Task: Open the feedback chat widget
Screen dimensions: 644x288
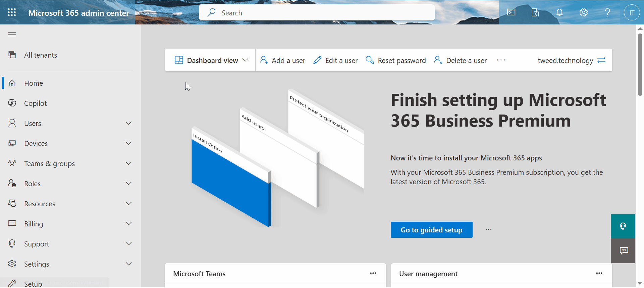Action: [623, 250]
